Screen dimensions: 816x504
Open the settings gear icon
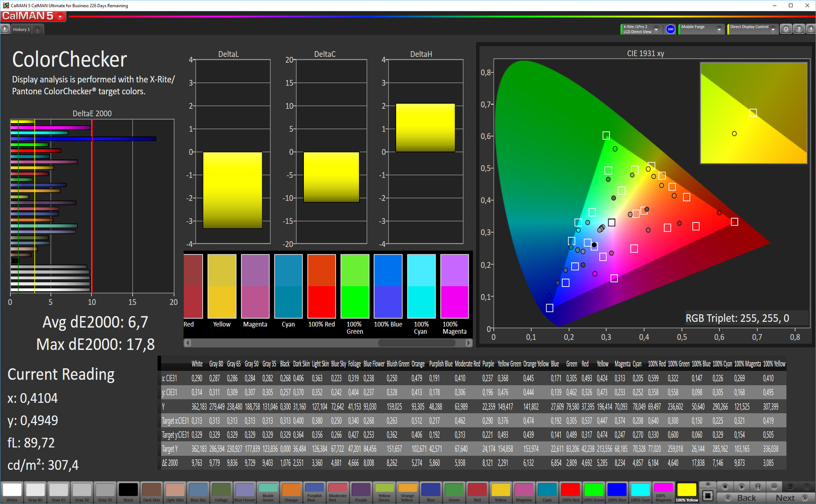click(786, 29)
